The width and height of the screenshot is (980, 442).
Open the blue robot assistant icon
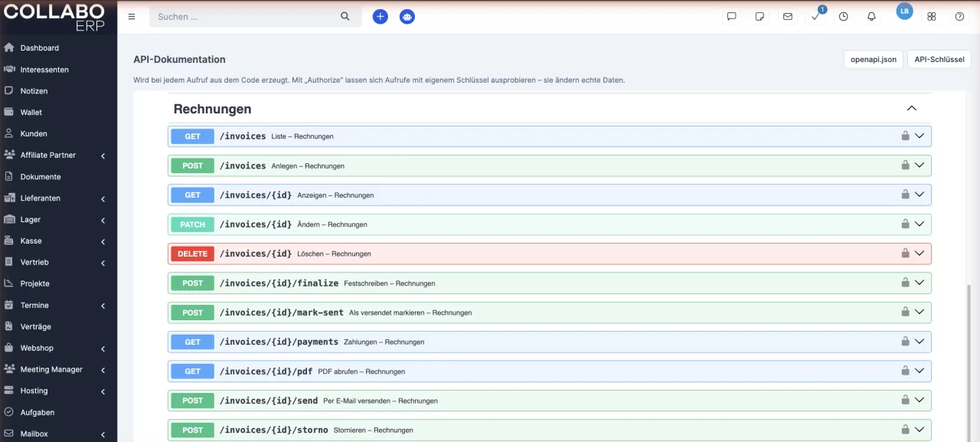(x=407, y=16)
